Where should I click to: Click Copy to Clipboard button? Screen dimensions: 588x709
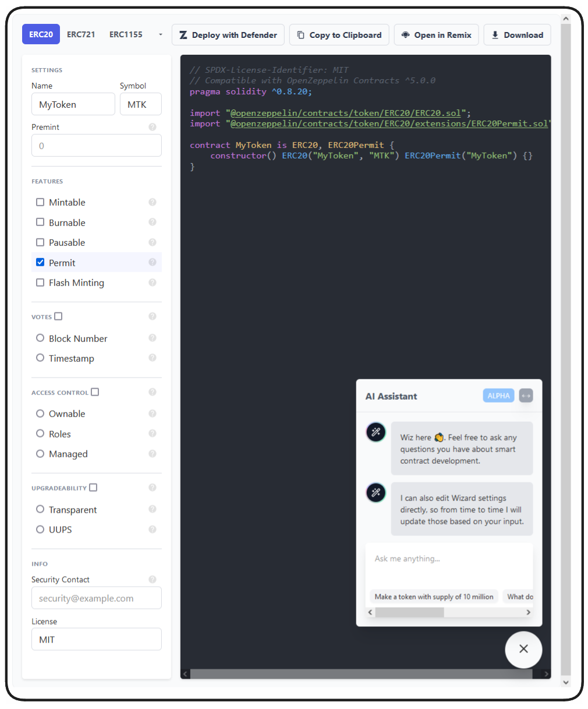[339, 35]
